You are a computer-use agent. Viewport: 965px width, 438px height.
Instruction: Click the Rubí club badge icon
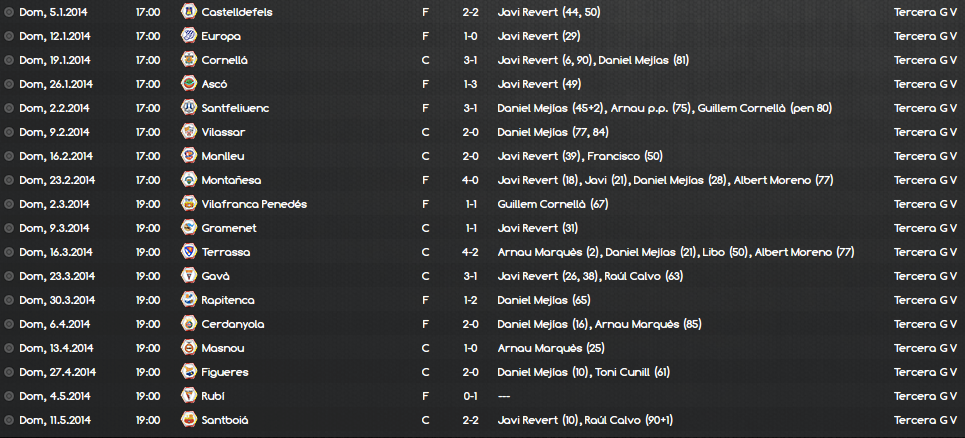[189, 396]
